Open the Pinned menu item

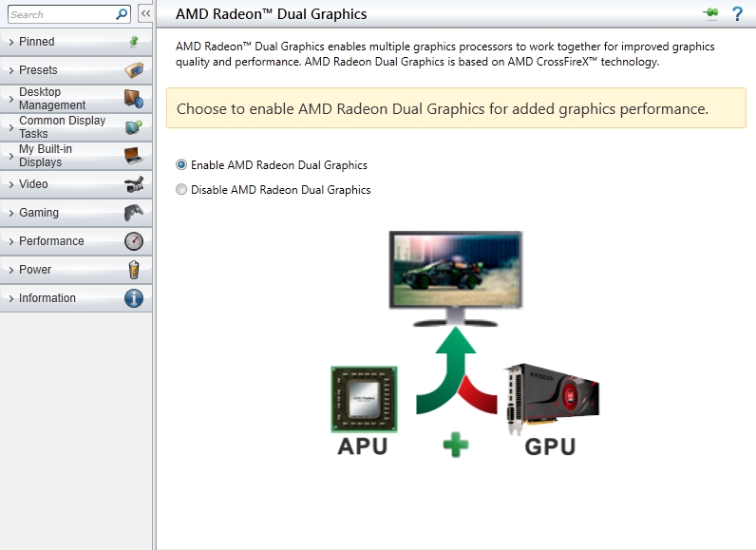coord(76,42)
